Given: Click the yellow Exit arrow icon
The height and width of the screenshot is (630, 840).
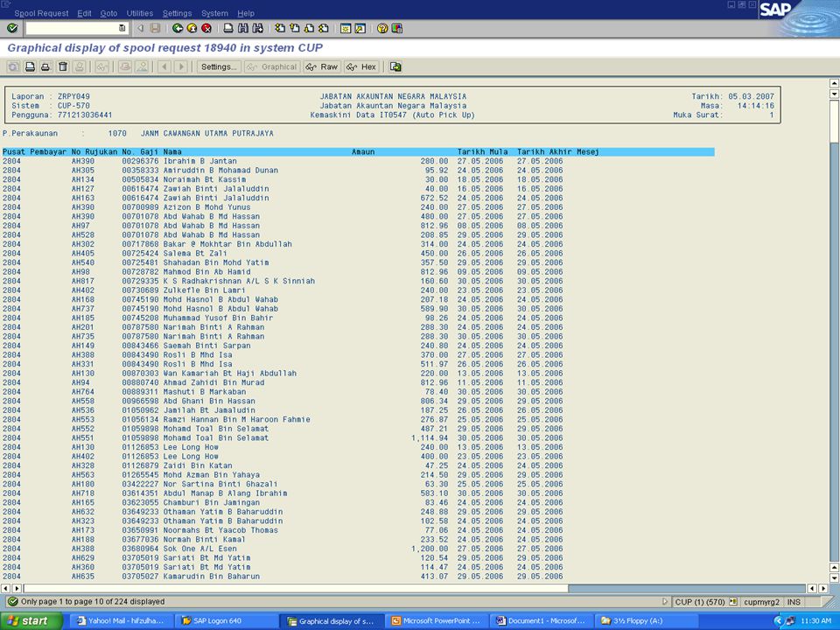Looking at the screenshot, I should point(192,28).
